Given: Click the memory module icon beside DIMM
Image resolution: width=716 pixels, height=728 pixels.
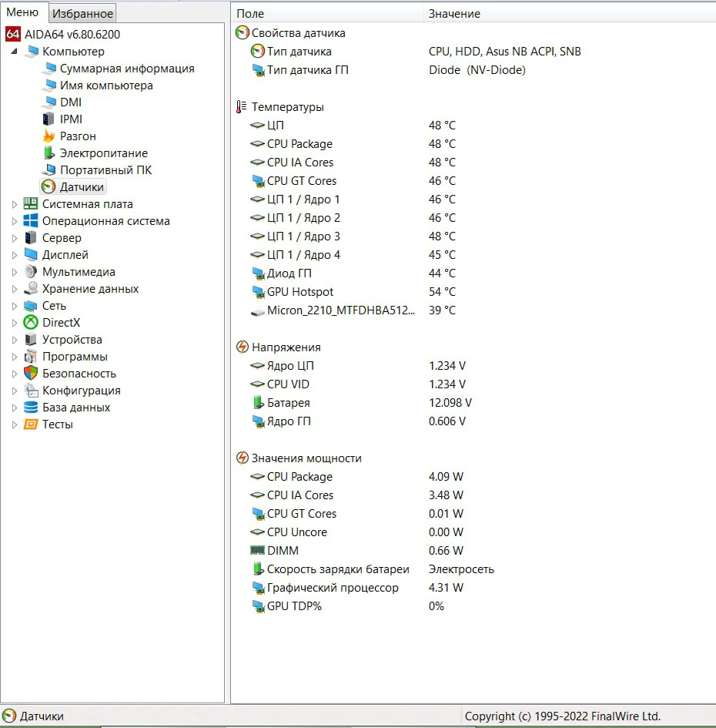Looking at the screenshot, I should click(x=258, y=550).
